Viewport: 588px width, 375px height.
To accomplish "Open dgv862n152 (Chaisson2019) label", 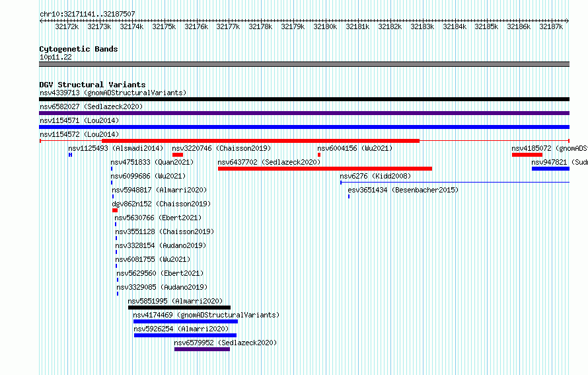I will 161,204.
